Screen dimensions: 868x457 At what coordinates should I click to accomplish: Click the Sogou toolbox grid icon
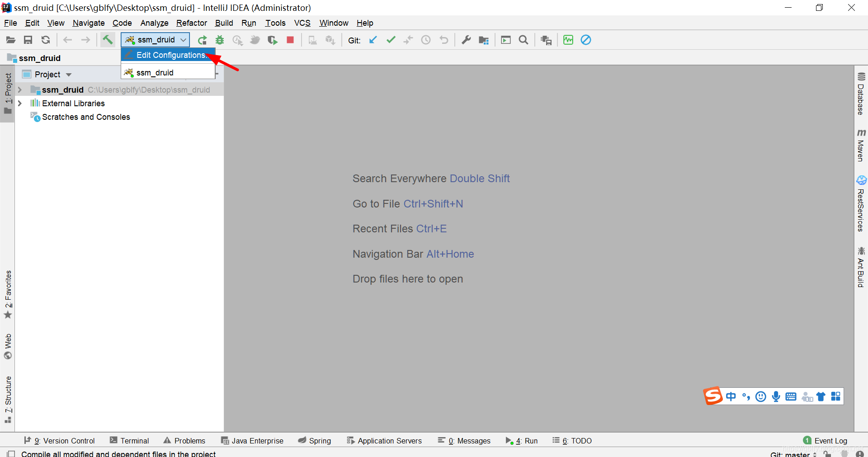click(x=835, y=396)
